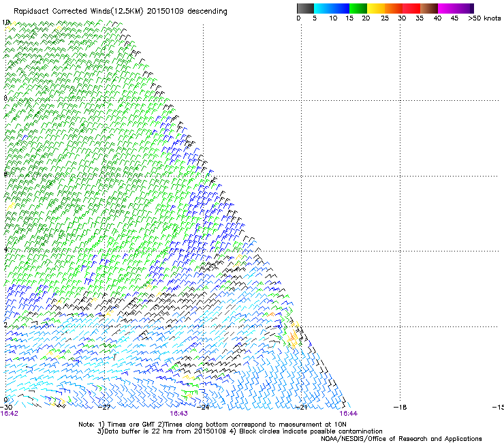Click the dark purple 45-50 knots legend segment
The height and width of the screenshot is (443, 504).
click(x=464, y=8)
